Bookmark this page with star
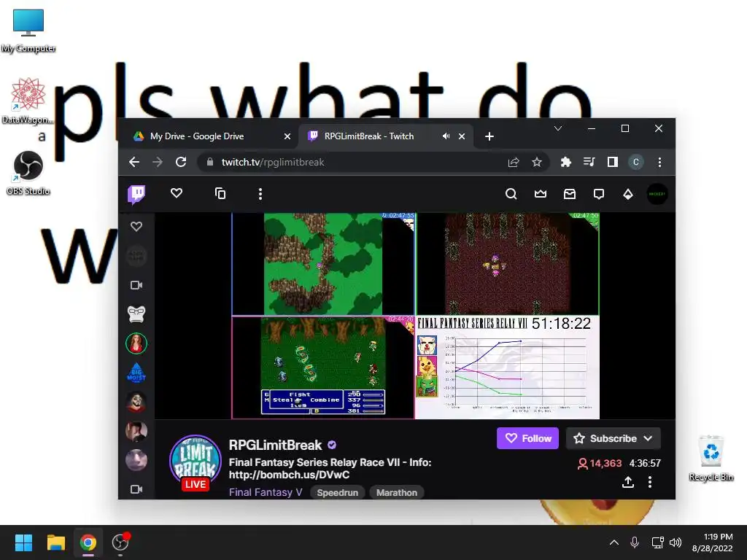 pyautogui.click(x=537, y=163)
